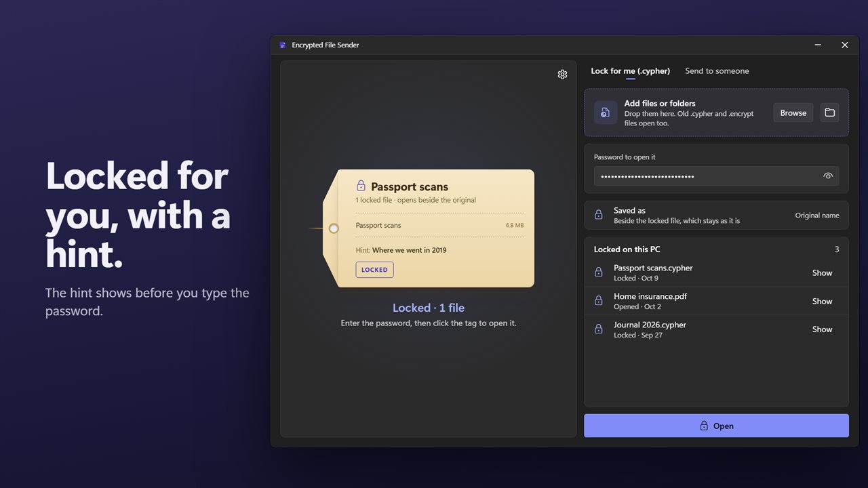Click the lock icon on the Passport scans tag

[361, 186]
